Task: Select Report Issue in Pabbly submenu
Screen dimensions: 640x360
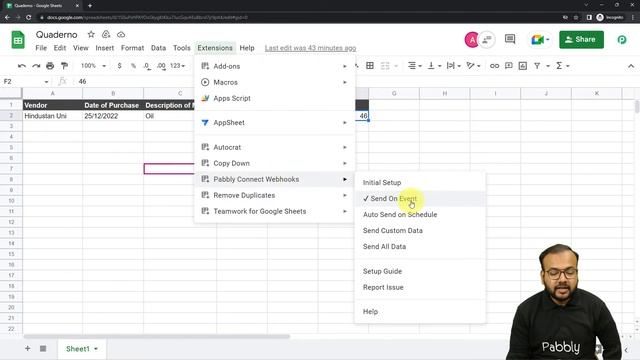Action: tap(420, 287)
